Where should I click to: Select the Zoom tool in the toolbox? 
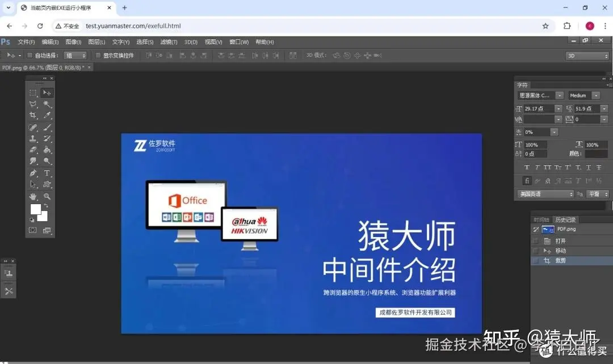47,196
